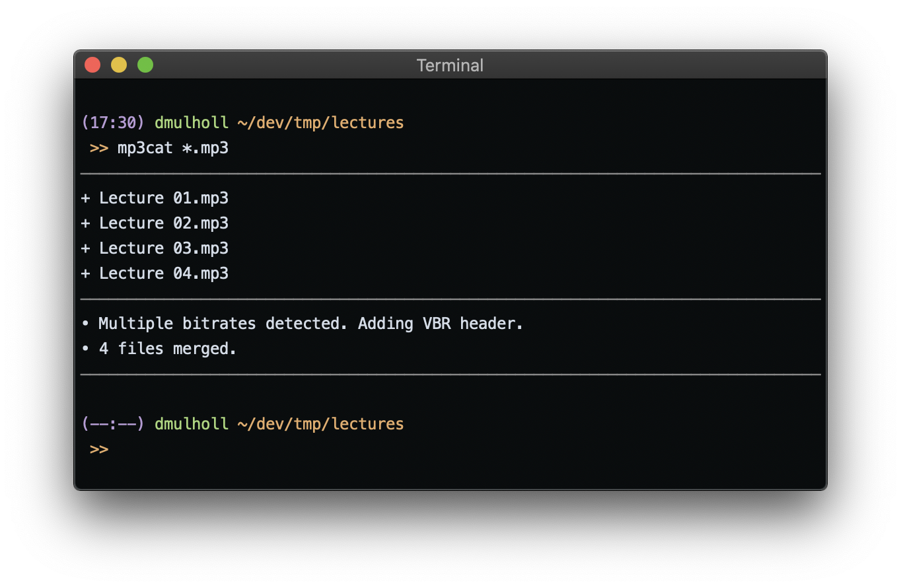Click the red close window button
This screenshot has width=901, height=588.
(x=92, y=65)
